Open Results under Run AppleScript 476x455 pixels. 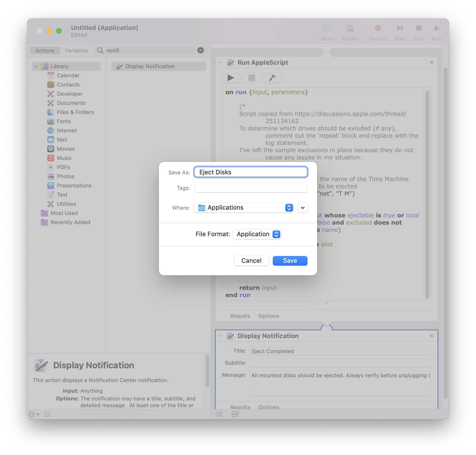pyautogui.click(x=240, y=316)
